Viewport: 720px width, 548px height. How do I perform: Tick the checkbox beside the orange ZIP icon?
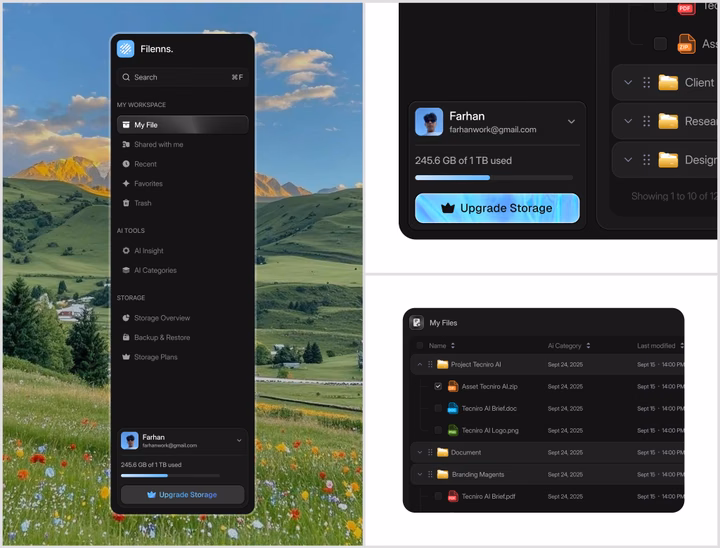[x=660, y=44]
